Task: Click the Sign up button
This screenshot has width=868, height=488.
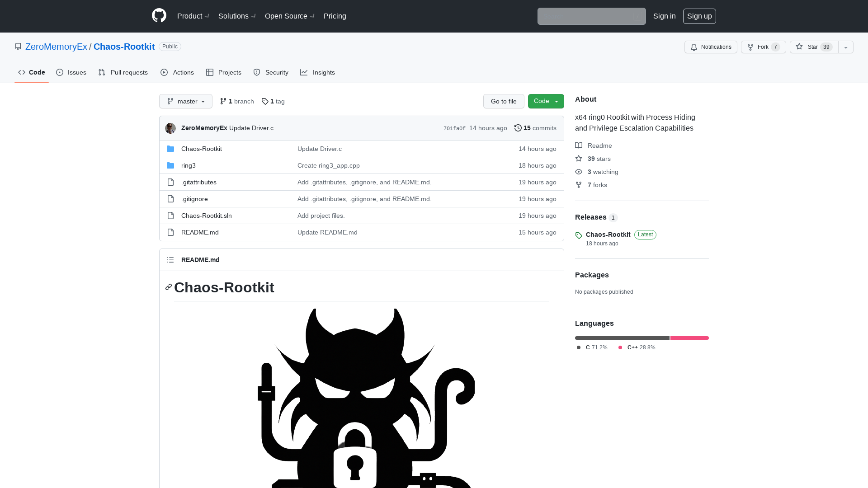Action: pos(699,16)
